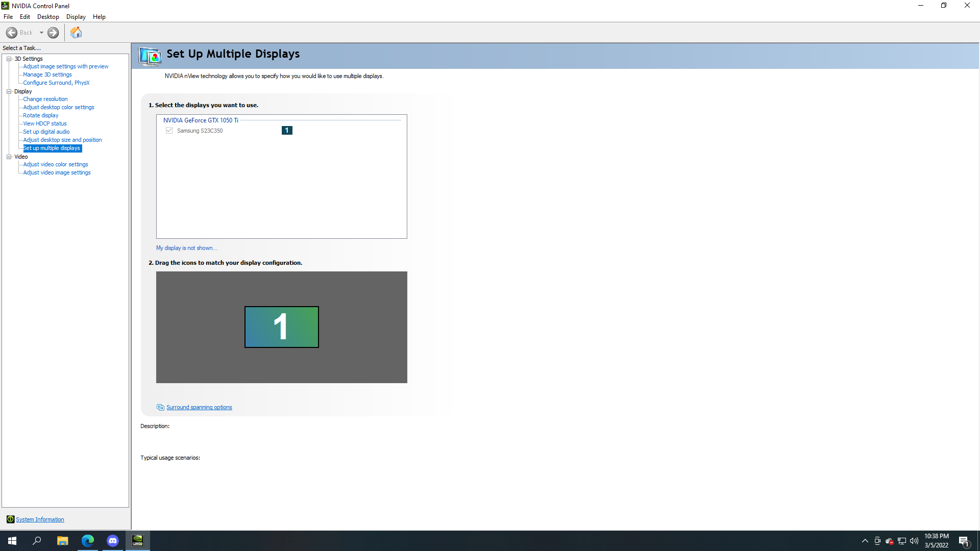Image resolution: width=980 pixels, height=551 pixels.
Task: Open Rotate display task
Action: click(x=41, y=115)
